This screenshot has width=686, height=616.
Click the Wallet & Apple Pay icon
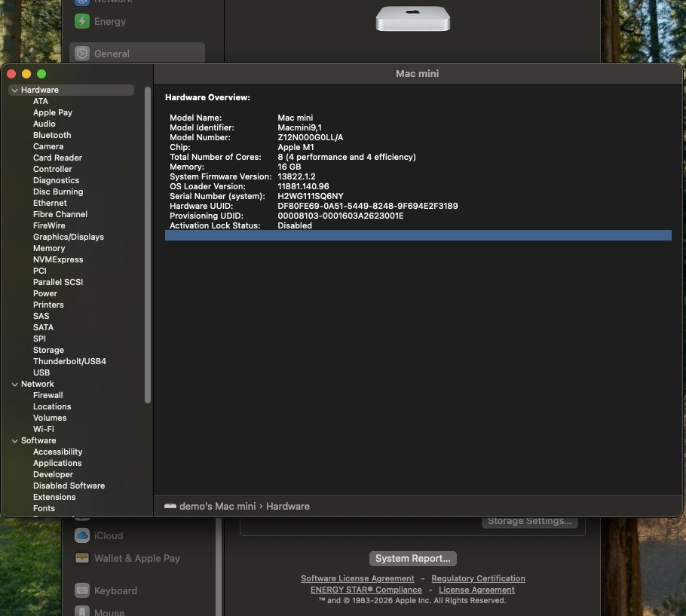pos(82,559)
